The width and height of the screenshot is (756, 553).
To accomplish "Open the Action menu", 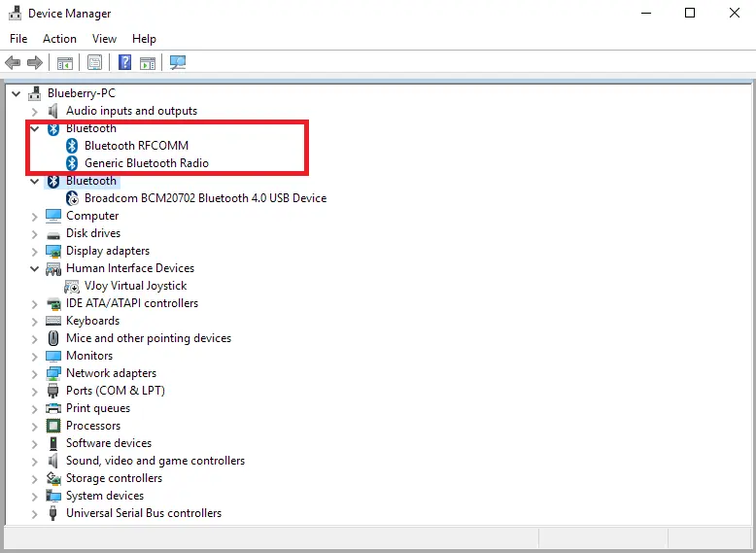I will pos(59,39).
